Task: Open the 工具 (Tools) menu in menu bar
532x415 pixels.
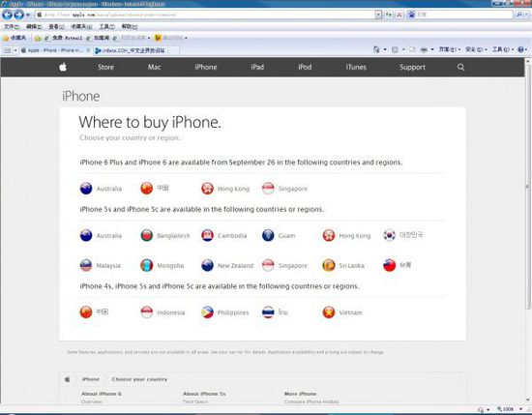Action: tap(106, 26)
